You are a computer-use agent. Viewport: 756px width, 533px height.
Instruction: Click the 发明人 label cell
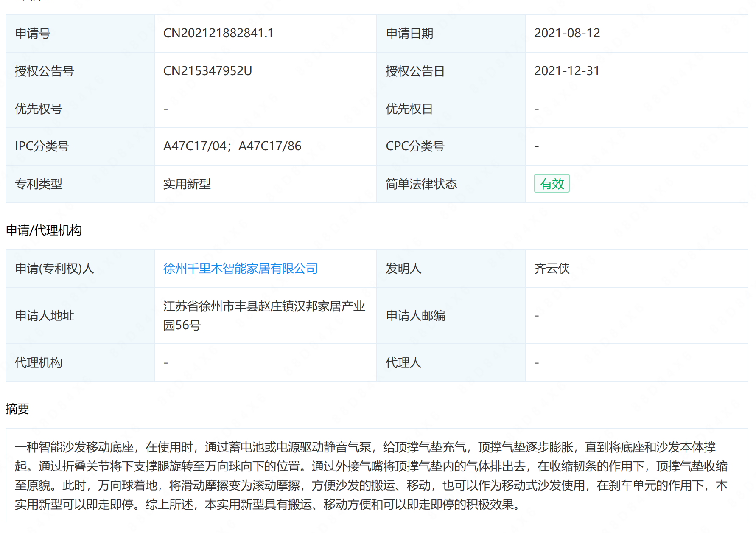coord(451,269)
